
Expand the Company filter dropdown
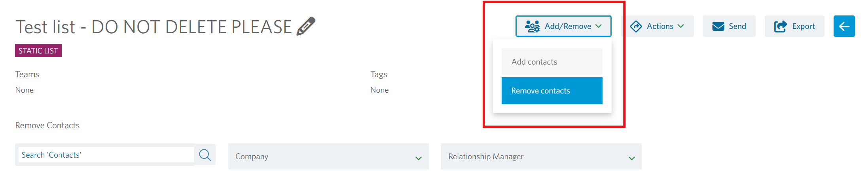tap(328, 156)
